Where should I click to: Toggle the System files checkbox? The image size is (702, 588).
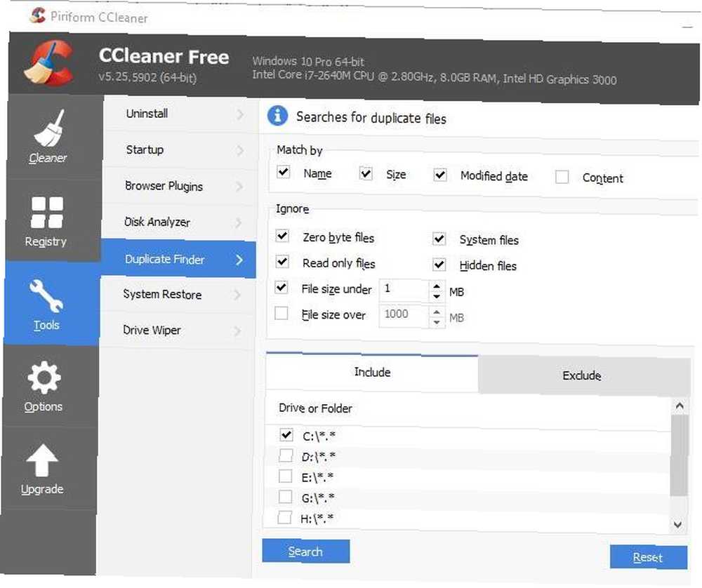click(x=439, y=239)
